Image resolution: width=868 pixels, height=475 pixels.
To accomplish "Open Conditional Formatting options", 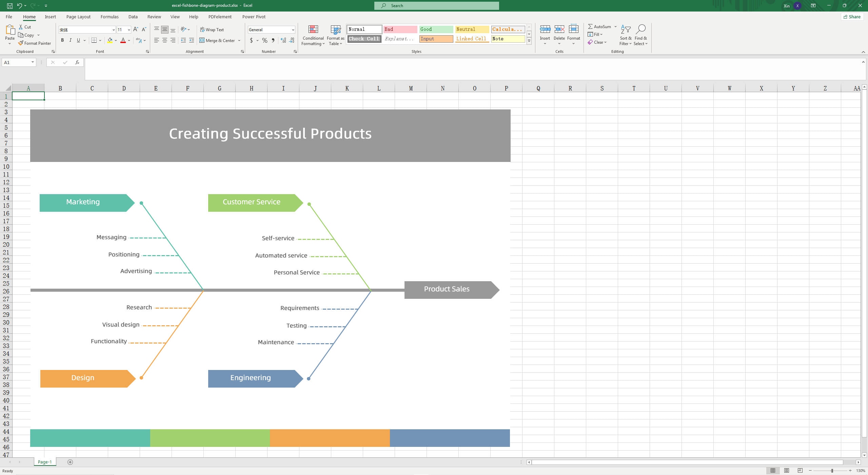I will (313, 35).
